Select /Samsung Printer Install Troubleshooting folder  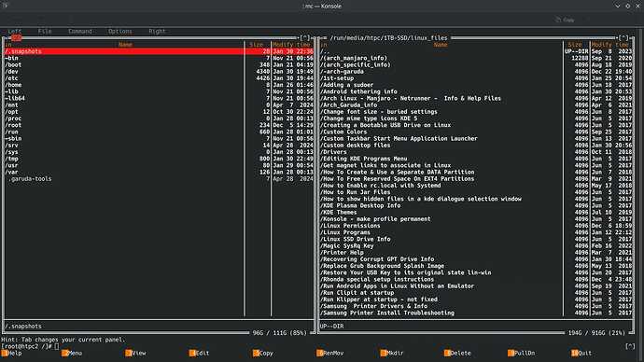pos(476,313)
